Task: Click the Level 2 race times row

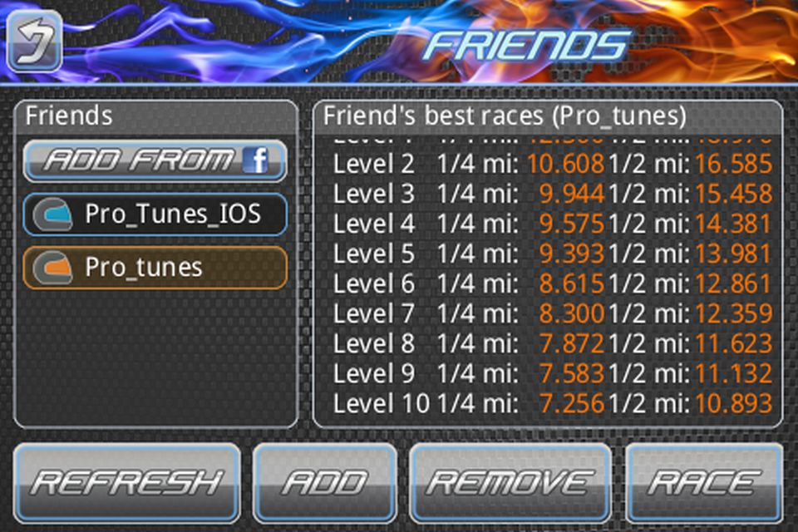Action: coord(553,164)
